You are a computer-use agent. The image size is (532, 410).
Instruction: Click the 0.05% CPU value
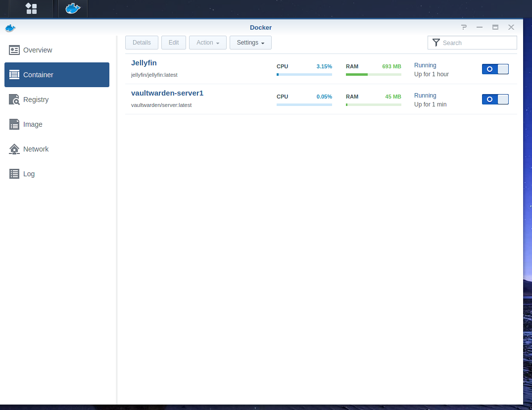coord(324,97)
